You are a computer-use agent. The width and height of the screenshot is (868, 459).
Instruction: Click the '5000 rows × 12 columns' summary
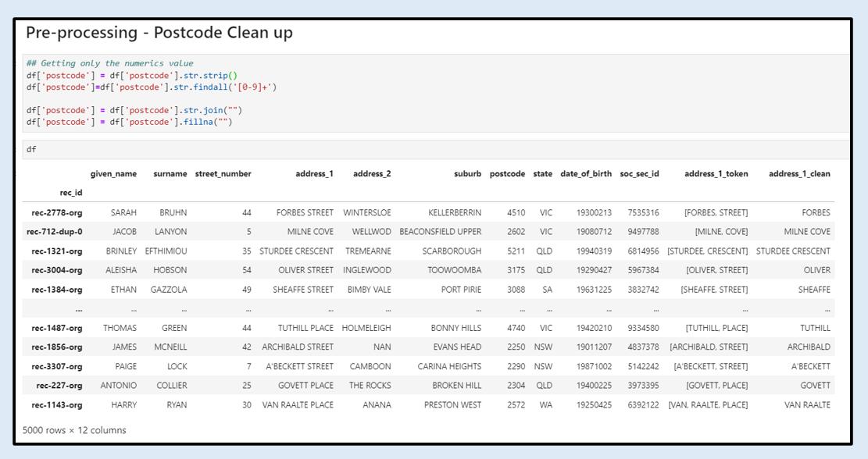pos(74,430)
